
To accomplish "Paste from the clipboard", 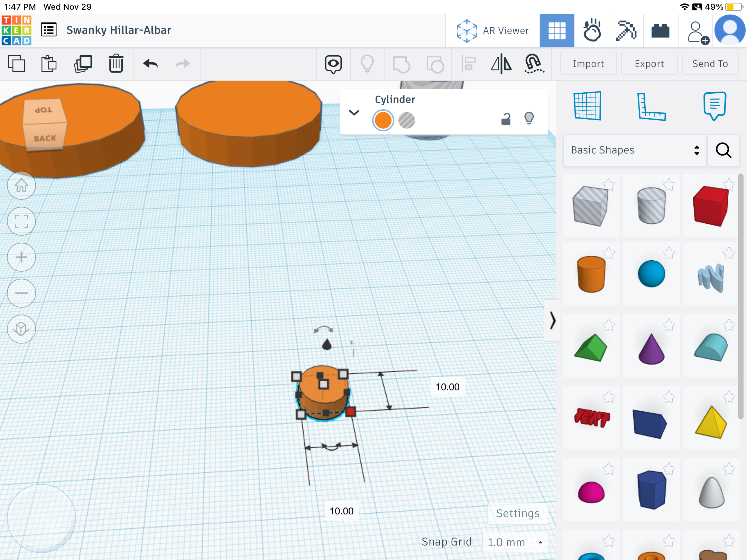I will 49,64.
